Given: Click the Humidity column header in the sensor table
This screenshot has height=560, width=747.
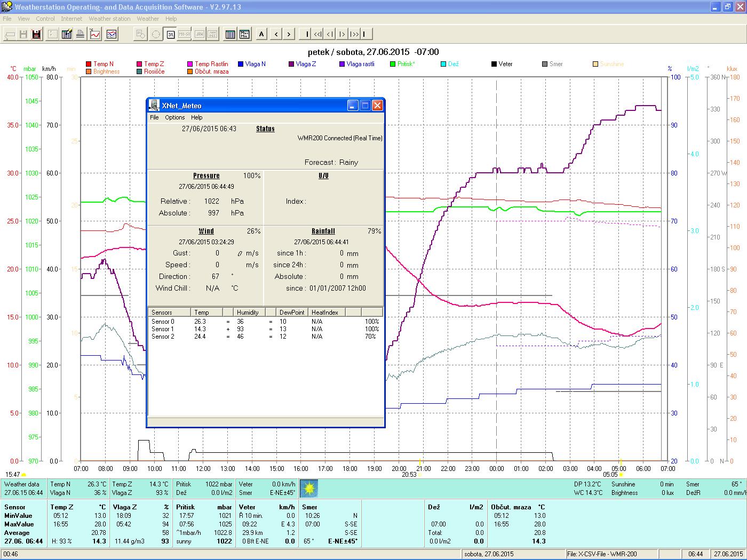Looking at the screenshot, I should pyautogui.click(x=248, y=313).
